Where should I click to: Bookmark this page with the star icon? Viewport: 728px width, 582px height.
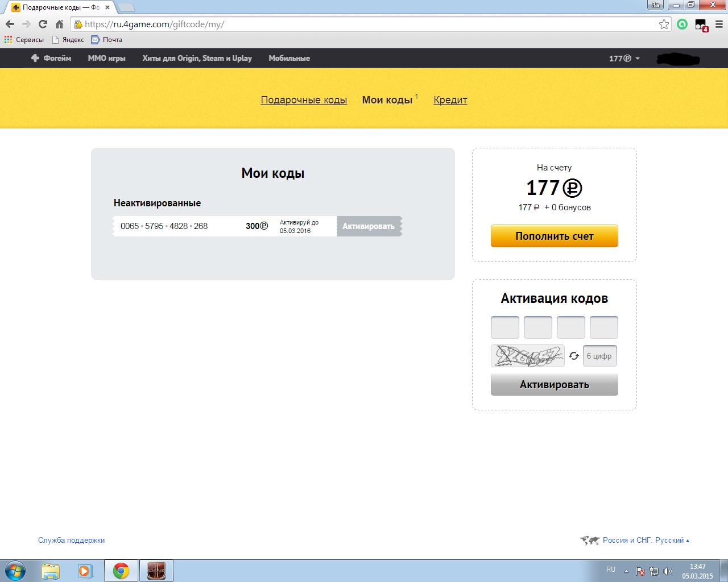(664, 24)
